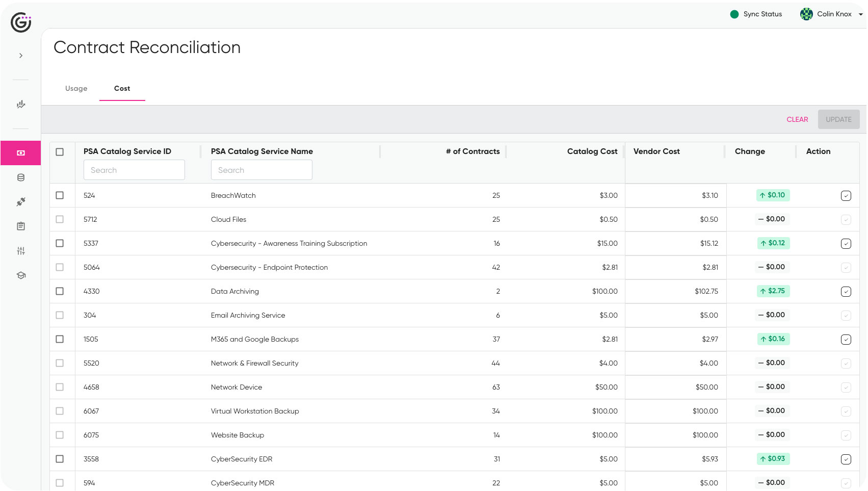
Task: Expand the sidebar navigation chevron
Action: coord(21,56)
